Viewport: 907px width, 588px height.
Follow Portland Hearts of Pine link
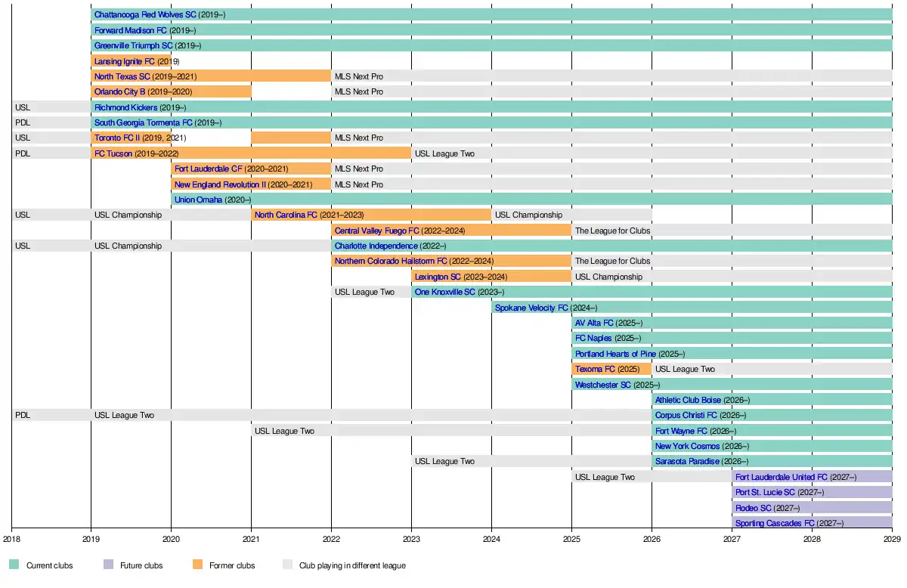point(615,354)
